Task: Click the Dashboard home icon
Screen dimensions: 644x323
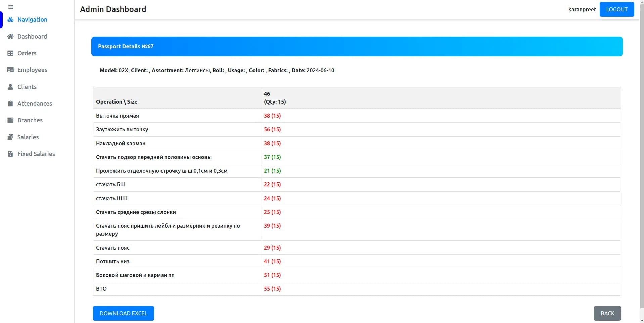Action: click(10, 37)
